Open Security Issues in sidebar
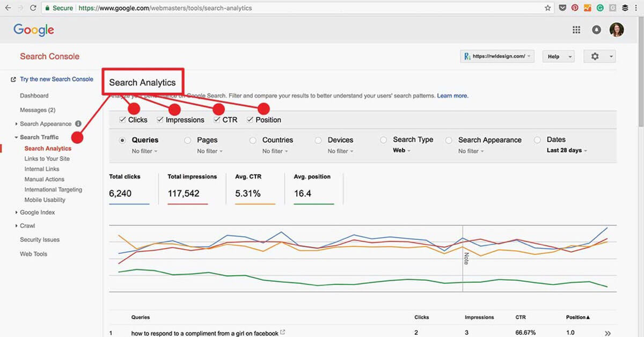Image resolution: width=644 pixels, height=337 pixels. click(40, 240)
